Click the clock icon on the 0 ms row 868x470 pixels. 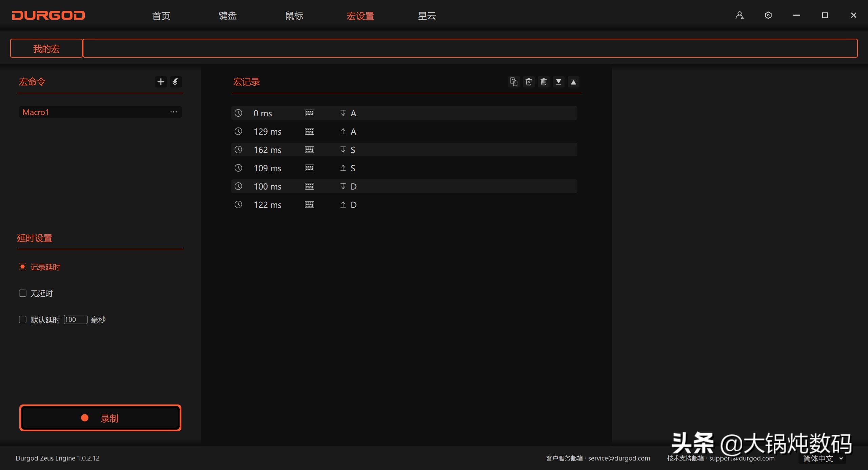click(x=239, y=113)
